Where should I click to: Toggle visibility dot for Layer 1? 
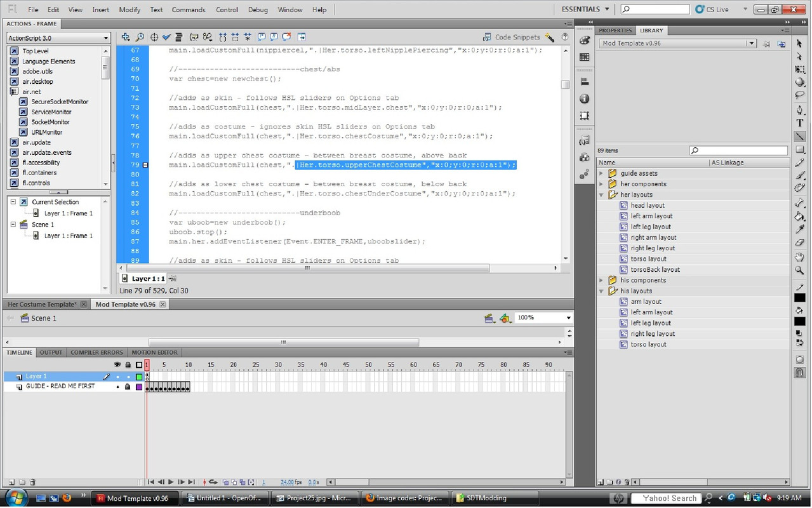coord(117,377)
